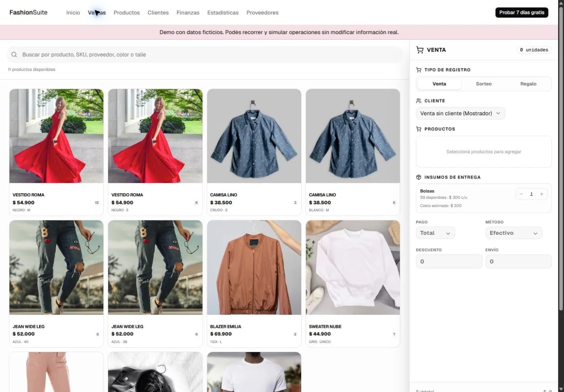Click the icon next to TIPO DE REGISTRO
Screen dimensions: 564x392
[419, 70]
